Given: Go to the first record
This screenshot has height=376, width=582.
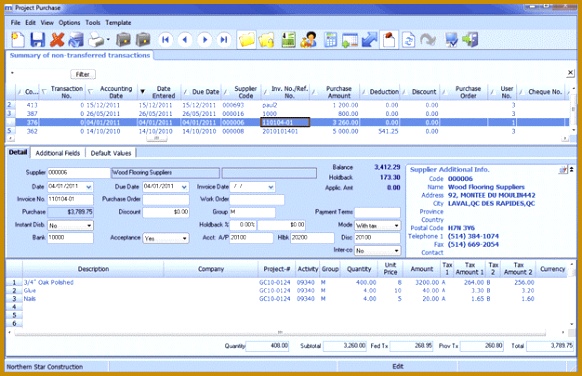Looking at the screenshot, I should point(166,40).
